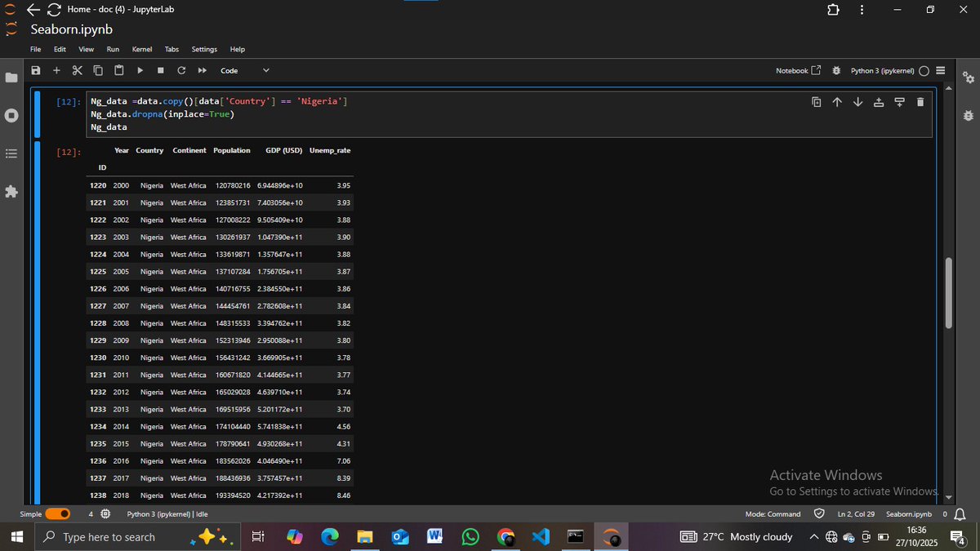Click the Unemp_rate column header
The width and height of the screenshot is (980, 551).
(330, 150)
